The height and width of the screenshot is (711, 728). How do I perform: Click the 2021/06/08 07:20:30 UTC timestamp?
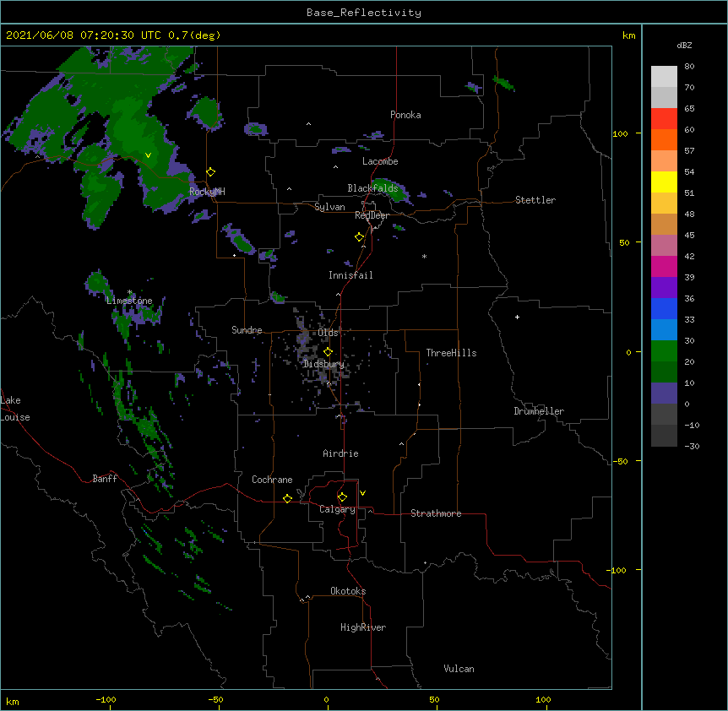click(84, 35)
